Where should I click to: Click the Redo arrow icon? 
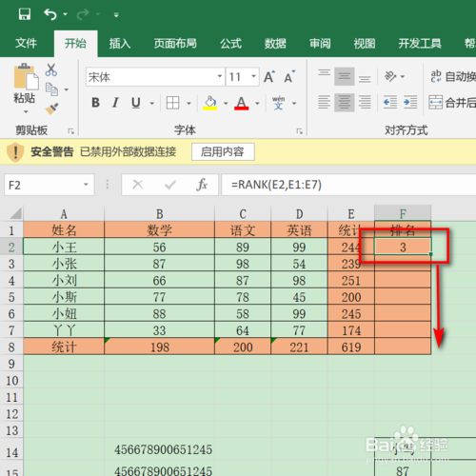(x=83, y=14)
